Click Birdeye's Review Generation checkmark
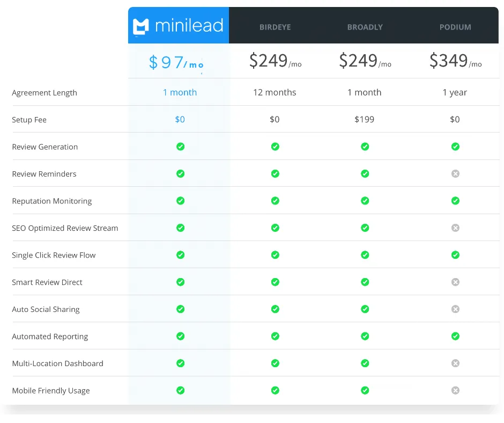 tap(275, 147)
